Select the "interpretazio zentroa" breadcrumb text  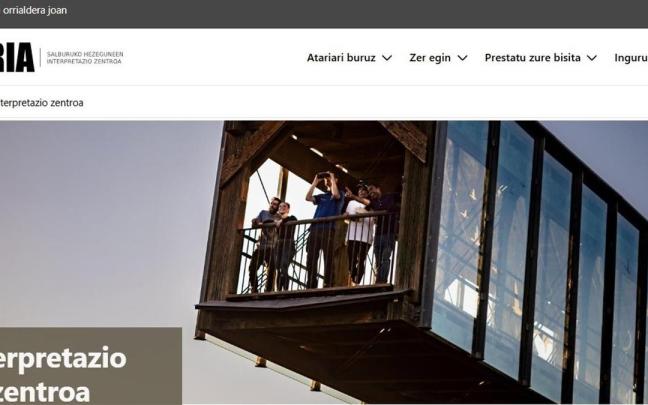point(41,102)
